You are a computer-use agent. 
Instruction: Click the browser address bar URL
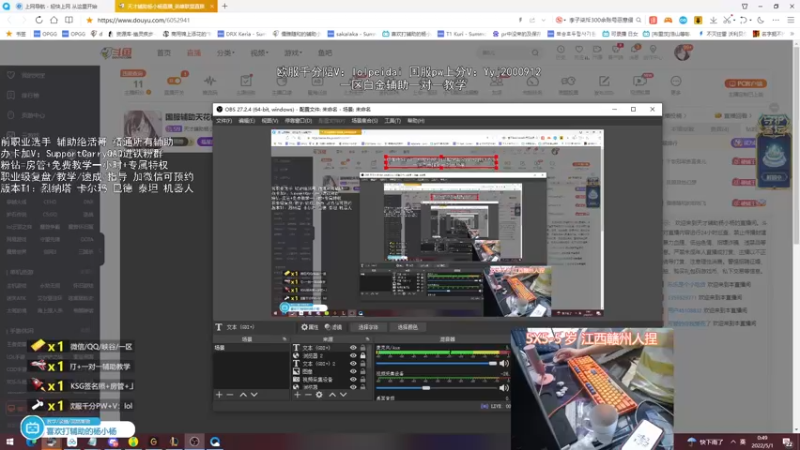click(143, 20)
